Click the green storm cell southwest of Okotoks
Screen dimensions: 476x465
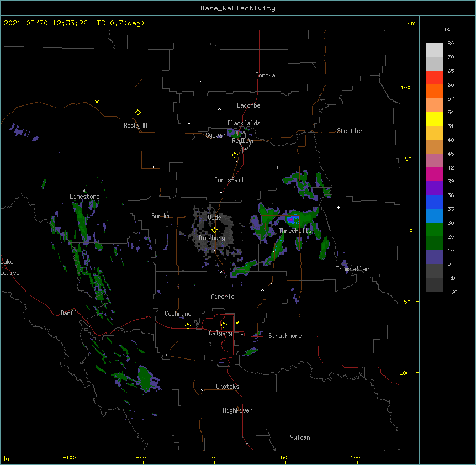tap(145, 379)
